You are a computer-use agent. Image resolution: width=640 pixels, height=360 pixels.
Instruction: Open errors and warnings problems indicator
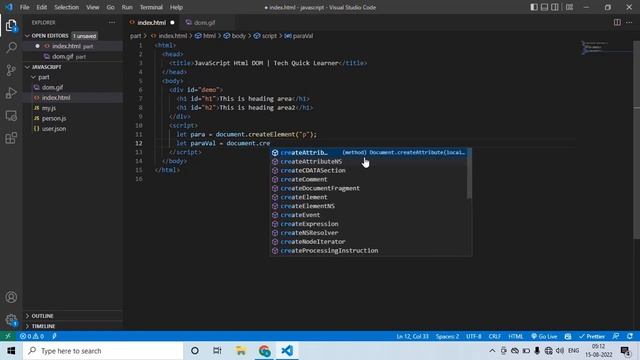(32, 336)
